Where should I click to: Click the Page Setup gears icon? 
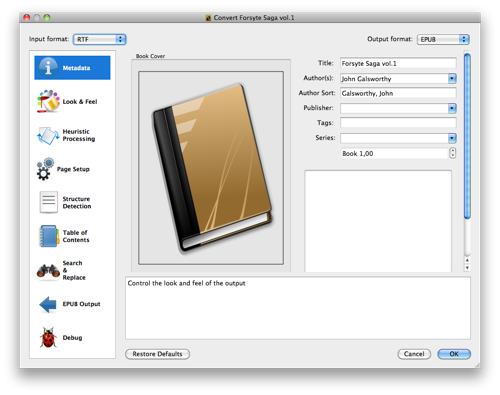tap(45, 169)
